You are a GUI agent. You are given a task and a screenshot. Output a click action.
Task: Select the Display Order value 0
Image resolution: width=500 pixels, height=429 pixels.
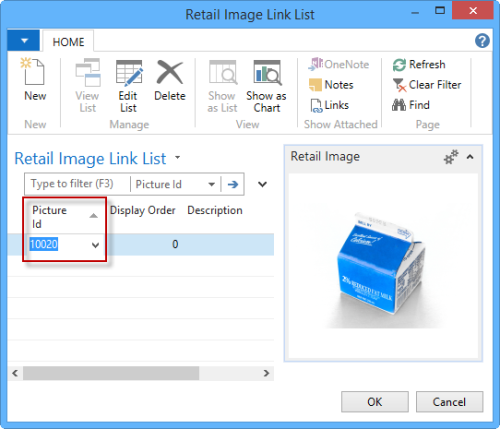pos(175,244)
